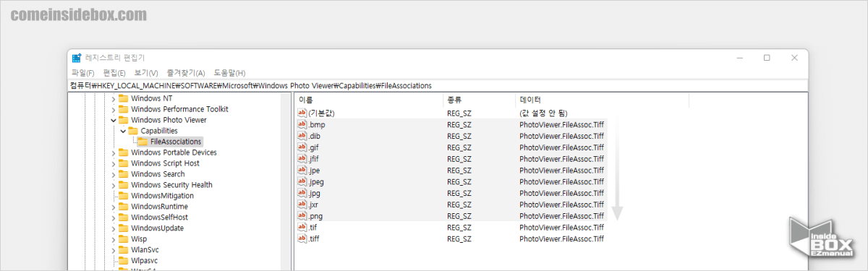This screenshot has width=868, height=271.
Task: Select the WindowsMitigation folder icon
Action: click(x=123, y=196)
